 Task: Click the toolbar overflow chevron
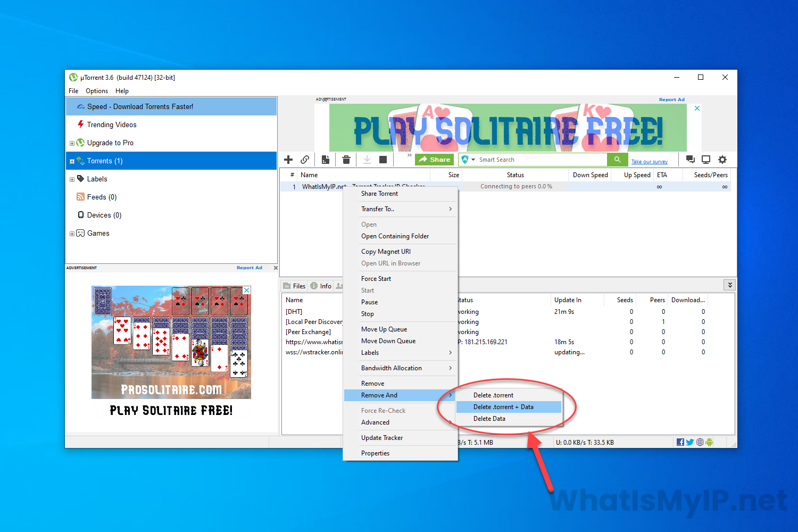[409, 155]
